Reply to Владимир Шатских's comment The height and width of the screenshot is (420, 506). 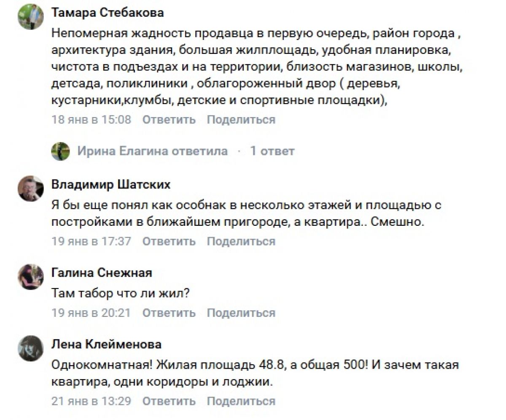click(169, 241)
